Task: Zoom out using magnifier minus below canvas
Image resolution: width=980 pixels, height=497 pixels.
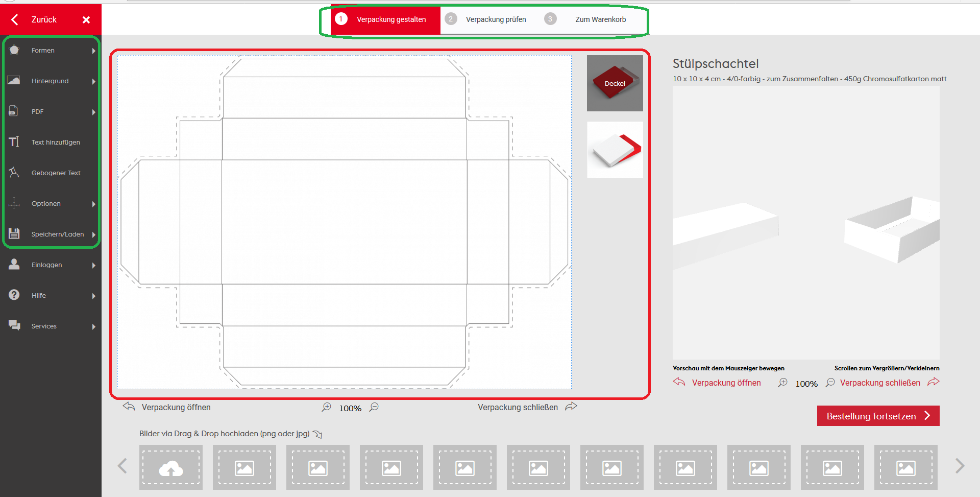Action: coord(374,407)
